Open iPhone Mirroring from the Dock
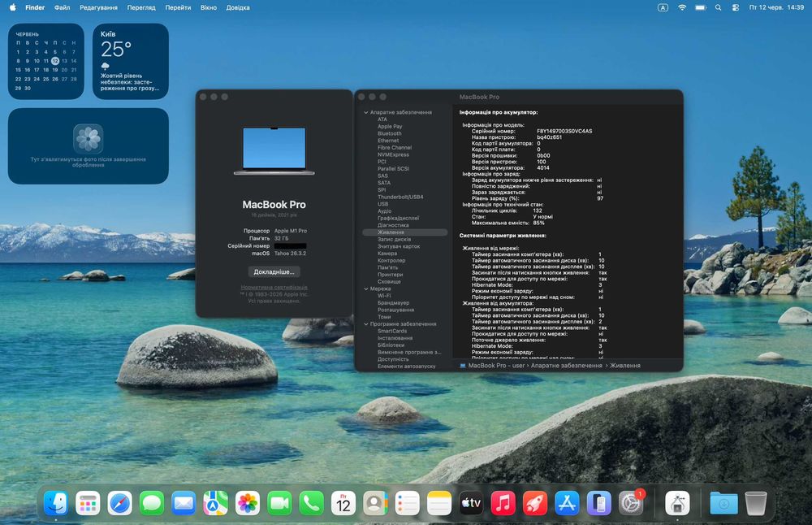 point(599,503)
